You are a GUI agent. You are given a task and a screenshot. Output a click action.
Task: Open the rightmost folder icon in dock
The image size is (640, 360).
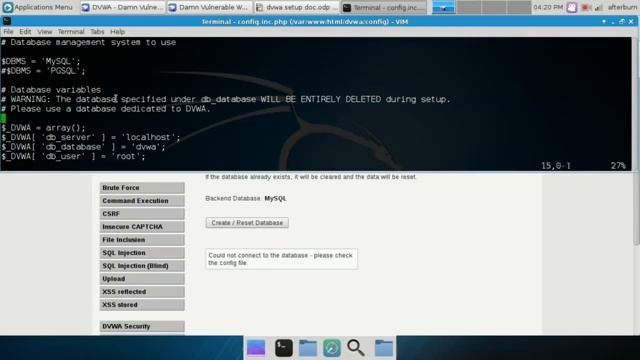384,348
